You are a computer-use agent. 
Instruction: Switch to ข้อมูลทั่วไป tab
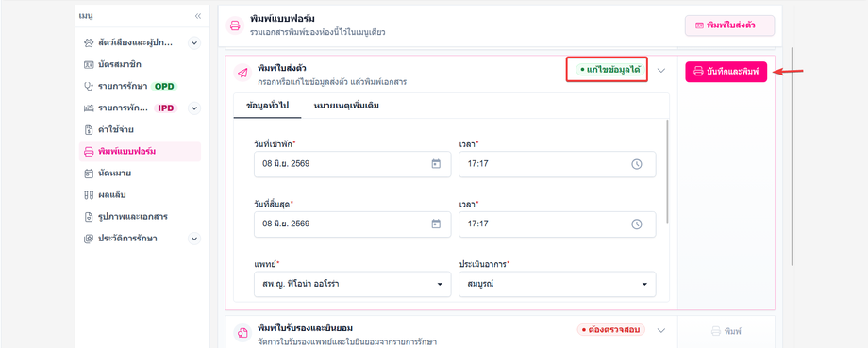pyautogui.click(x=267, y=105)
